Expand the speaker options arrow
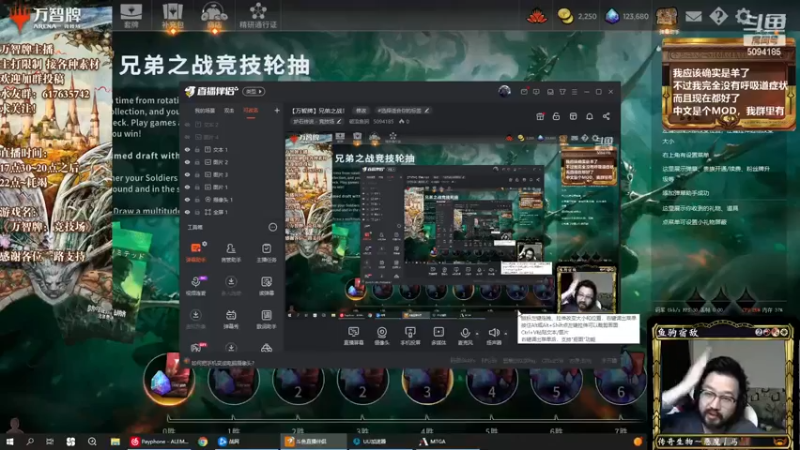This screenshot has width=800, height=450. [x=506, y=334]
